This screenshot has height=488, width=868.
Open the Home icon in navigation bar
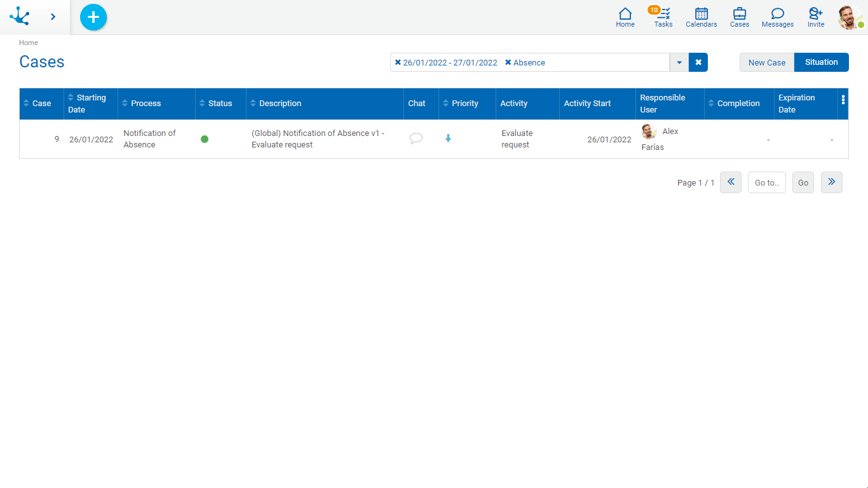[x=625, y=17]
